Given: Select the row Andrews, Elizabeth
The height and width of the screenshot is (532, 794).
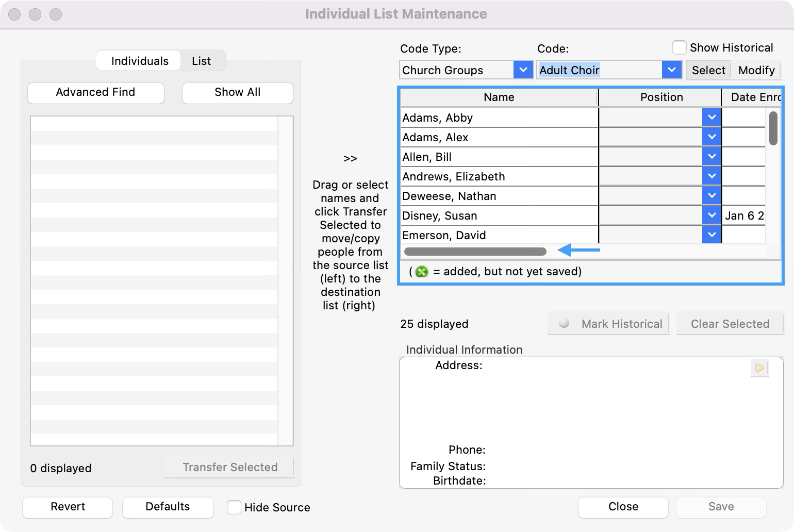Looking at the screenshot, I should pyautogui.click(x=499, y=176).
